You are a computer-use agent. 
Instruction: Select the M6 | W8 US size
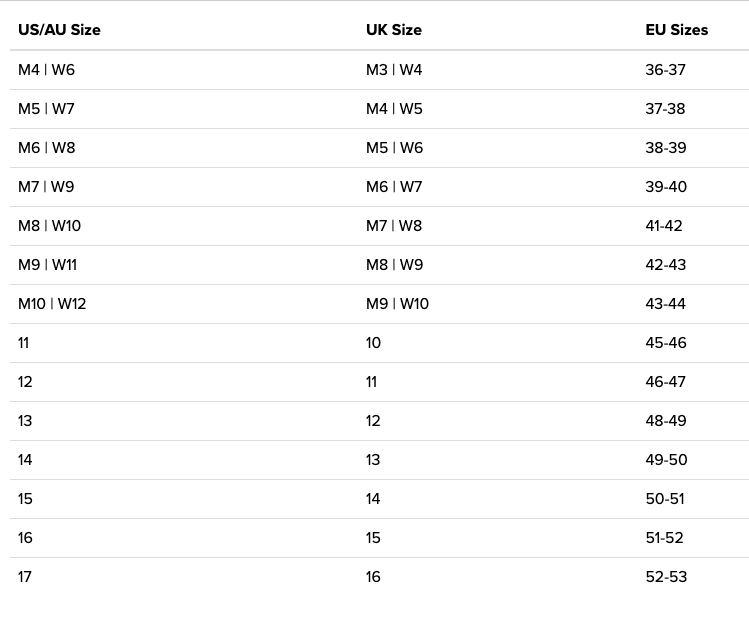tap(46, 148)
